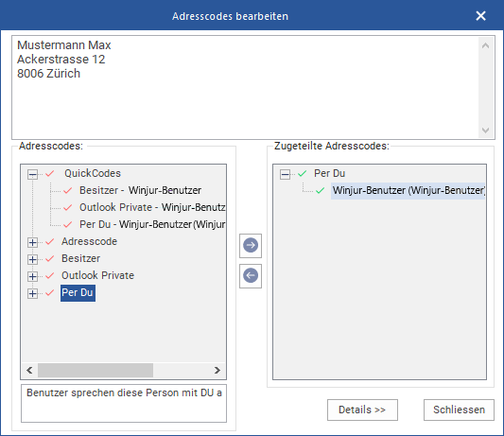The image size is (504, 436).
Task: Click the Schliessen button
Action: point(459,410)
